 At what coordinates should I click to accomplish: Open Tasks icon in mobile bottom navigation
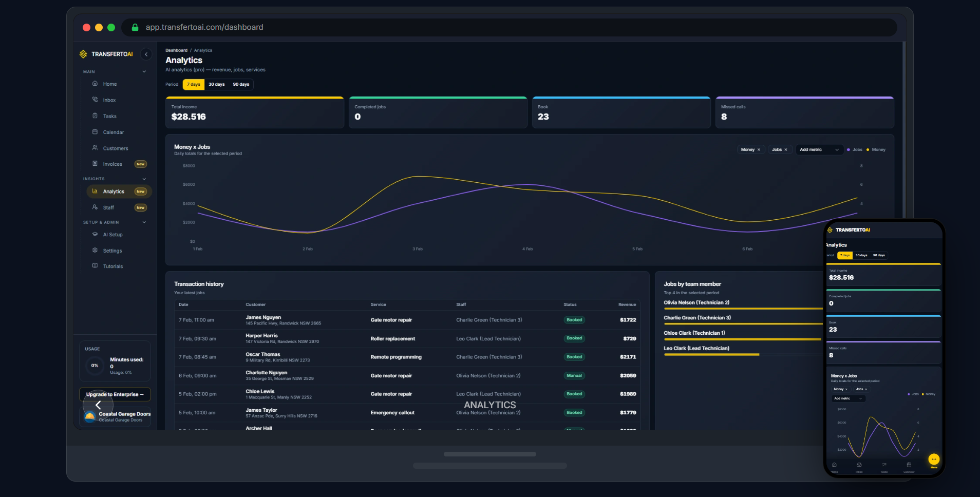click(x=884, y=465)
